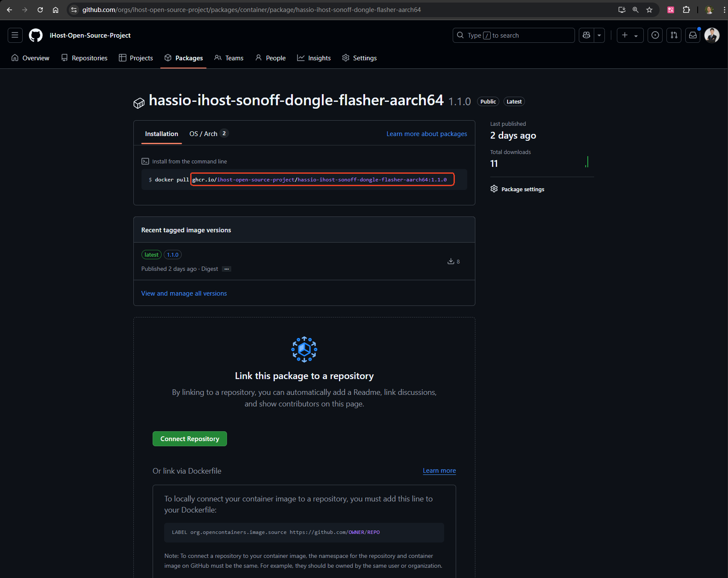
Task: Open the user avatar menu
Action: pyautogui.click(x=712, y=35)
